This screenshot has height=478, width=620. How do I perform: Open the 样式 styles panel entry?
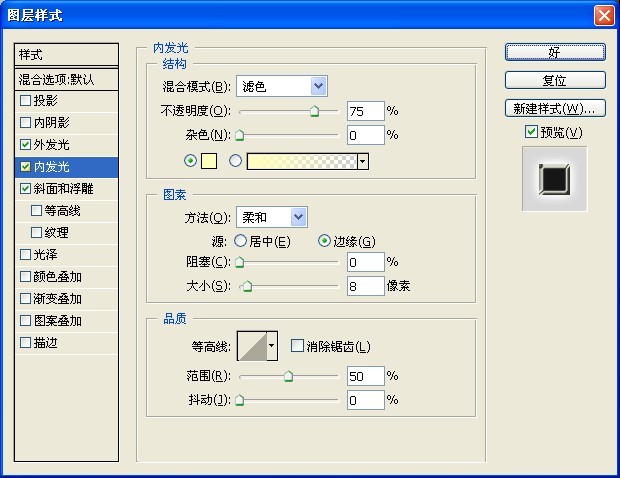(66, 55)
